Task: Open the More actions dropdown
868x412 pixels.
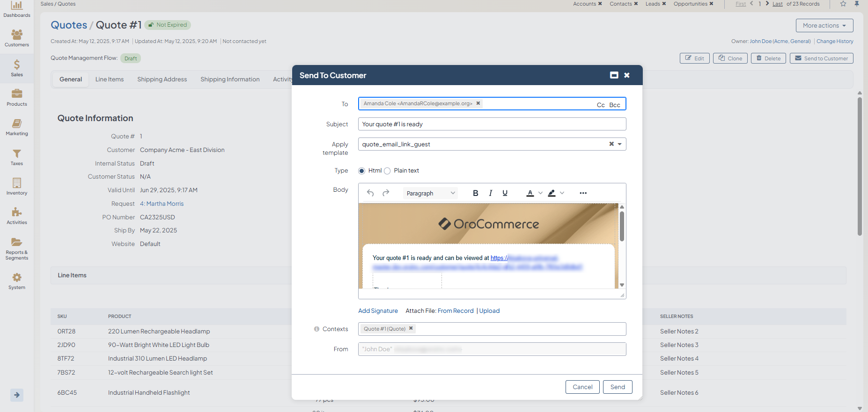Action: click(824, 25)
